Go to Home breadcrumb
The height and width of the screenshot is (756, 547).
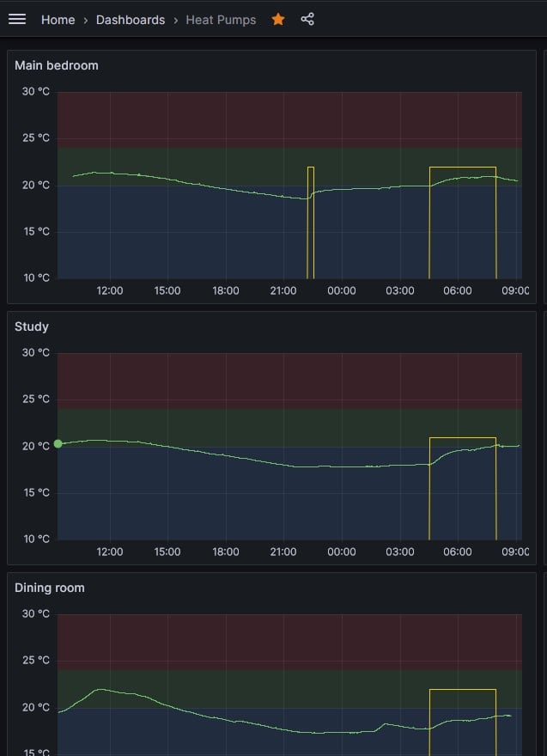pos(58,20)
